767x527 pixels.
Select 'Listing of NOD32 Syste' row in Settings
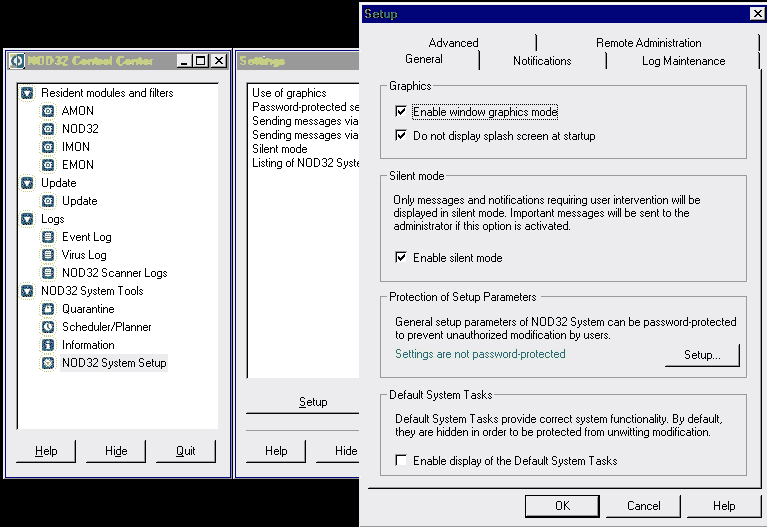[305, 163]
